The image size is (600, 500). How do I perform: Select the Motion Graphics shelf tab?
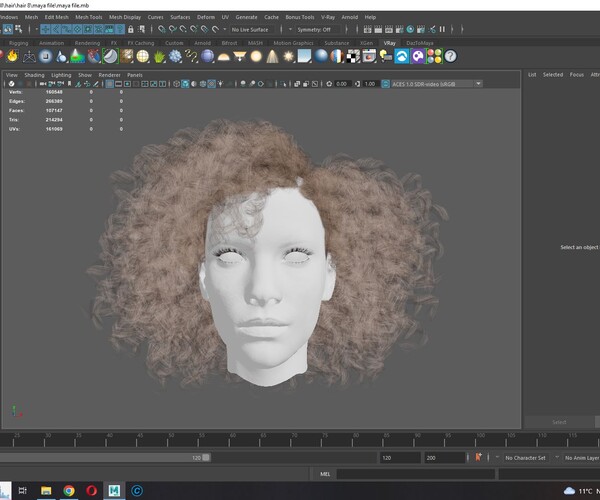pyautogui.click(x=293, y=43)
